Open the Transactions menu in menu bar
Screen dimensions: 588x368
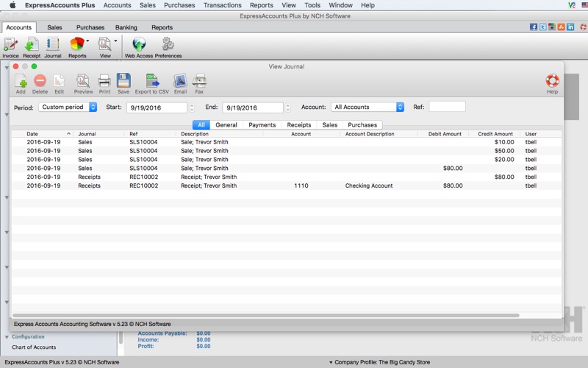pyautogui.click(x=223, y=5)
